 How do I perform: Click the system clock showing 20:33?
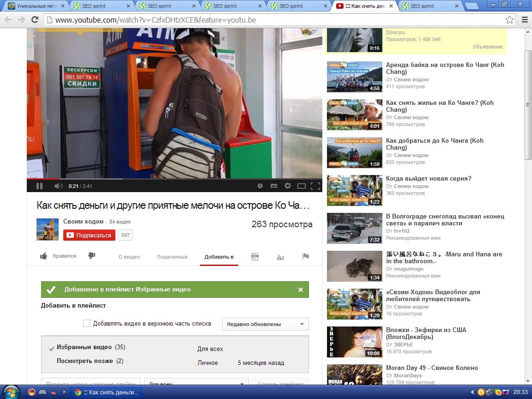pyautogui.click(x=520, y=392)
